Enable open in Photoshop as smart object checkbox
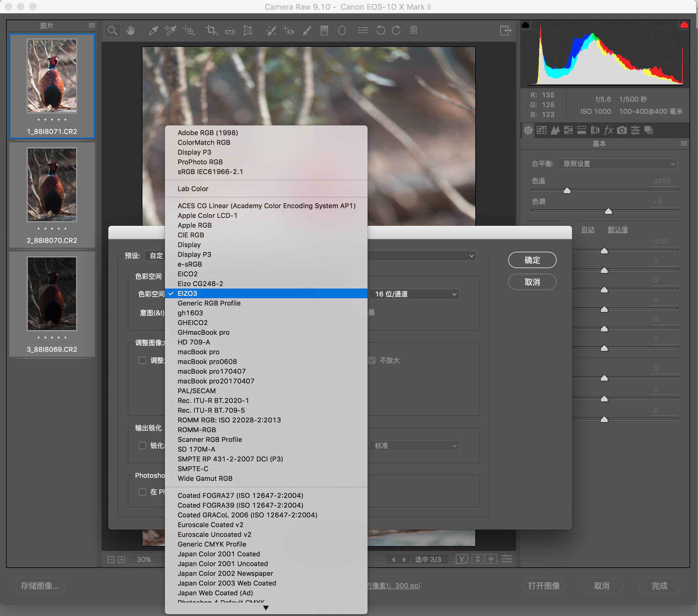 [142, 492]
